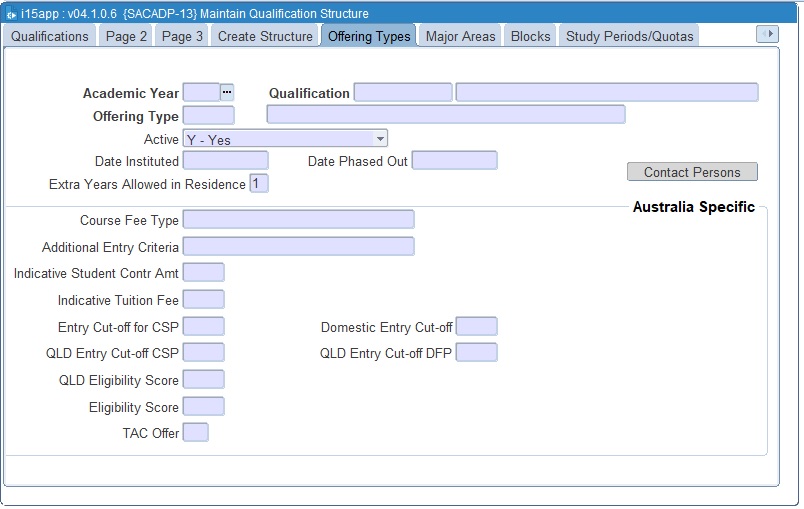Screen dimensions: 804x509
Task: Click the Academic Year input field
Action: coord(201,92)
